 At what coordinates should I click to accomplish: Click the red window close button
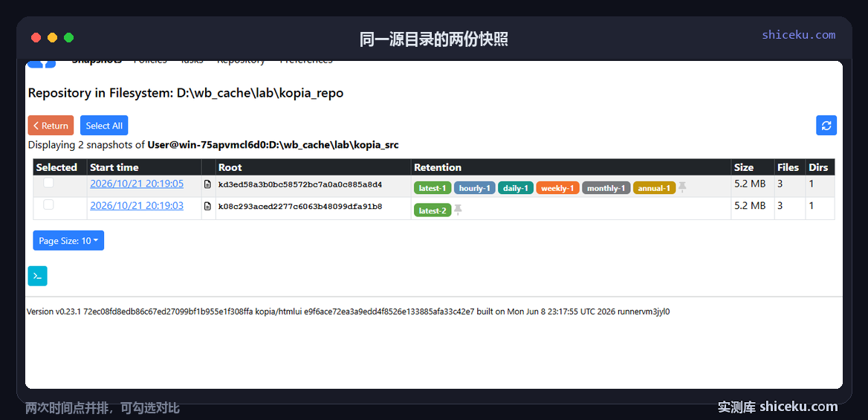(x=36, y=38)
